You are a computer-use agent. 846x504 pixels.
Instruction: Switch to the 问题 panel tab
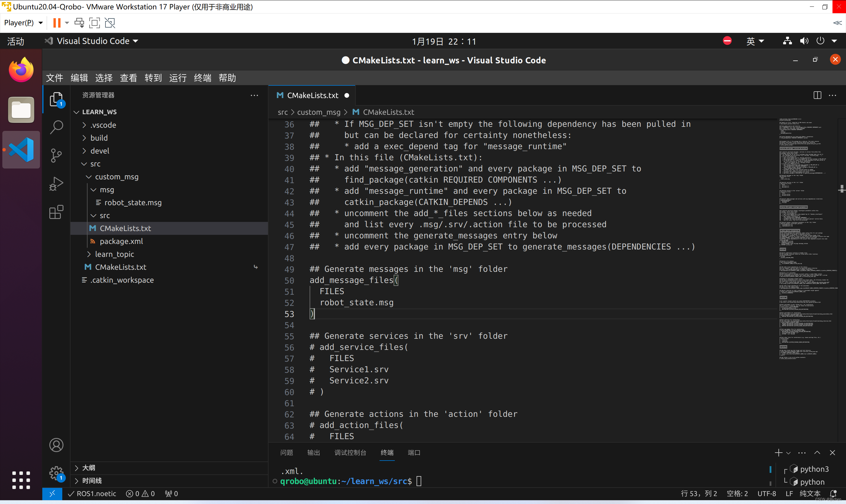(x=286, y=452)
